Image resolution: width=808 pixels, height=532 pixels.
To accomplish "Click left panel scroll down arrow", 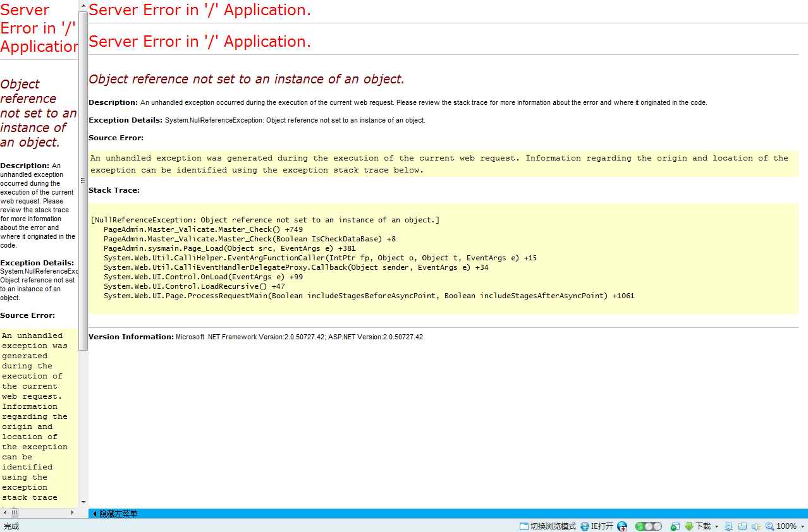I will [83, 503].
